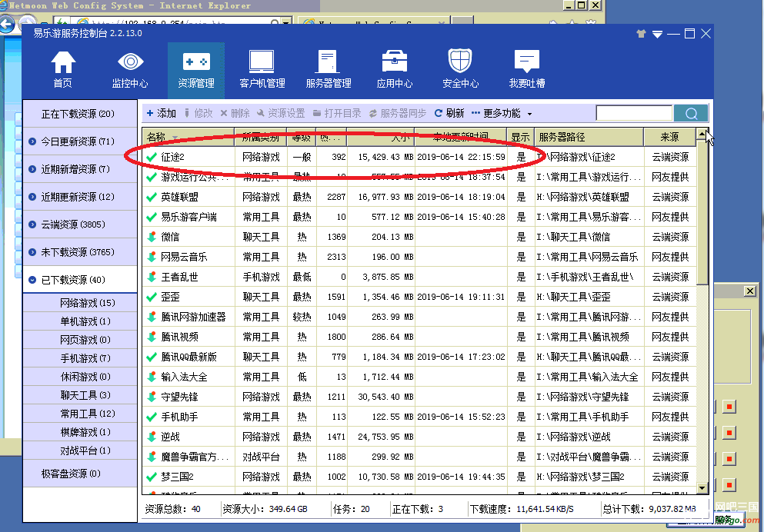This screenshot has height=532, width=764.
Task: Select 腾讯网游加速器 resource name
Action: (193, 317)
